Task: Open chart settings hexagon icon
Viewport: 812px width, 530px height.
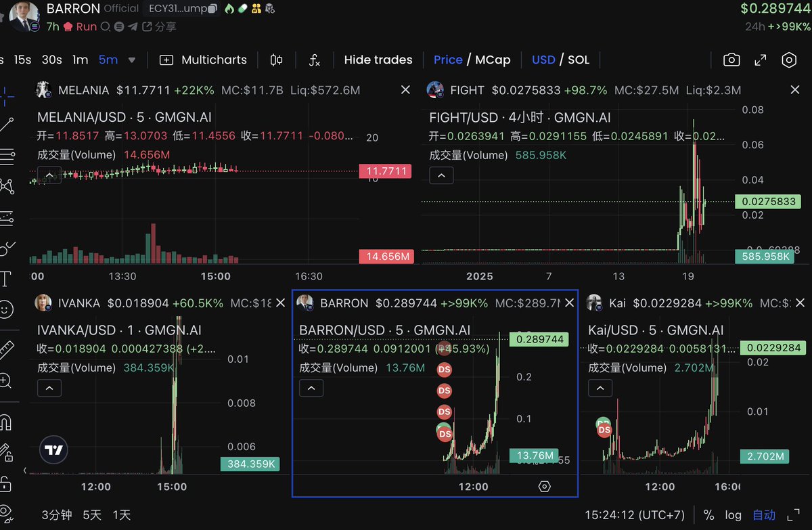Action: tap(789, 60)
